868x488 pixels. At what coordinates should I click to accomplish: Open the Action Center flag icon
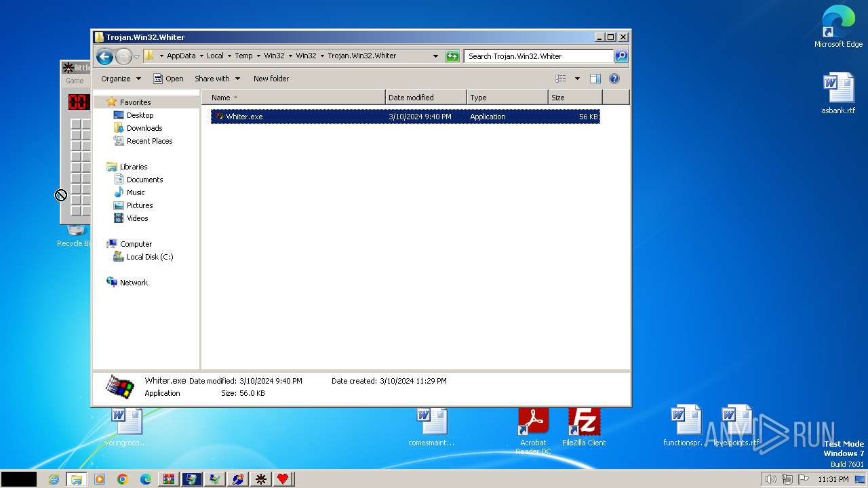[804, 479]
